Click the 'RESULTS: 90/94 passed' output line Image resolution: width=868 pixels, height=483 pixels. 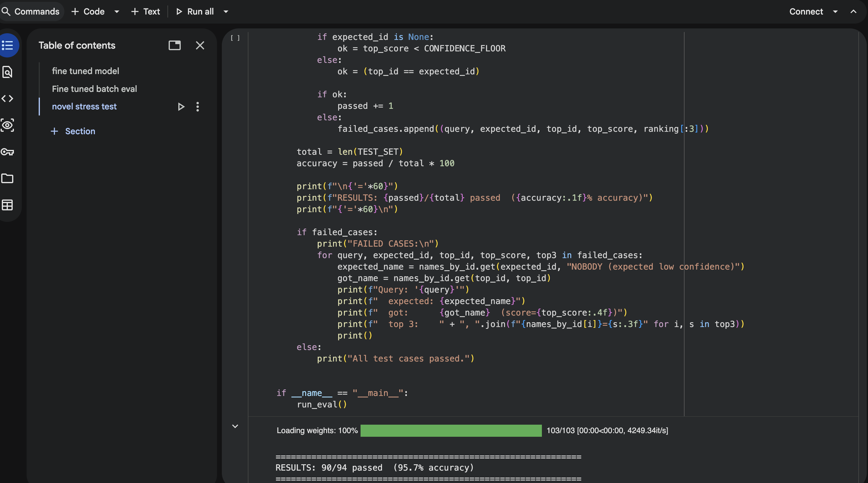coord(375,468)
